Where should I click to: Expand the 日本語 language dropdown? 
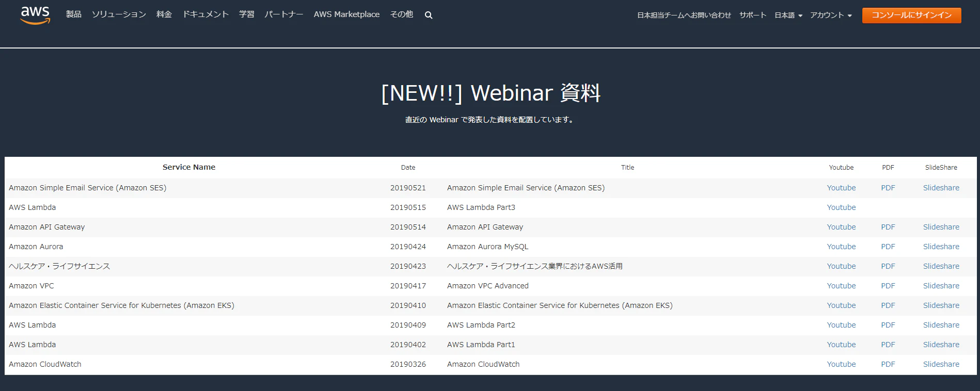pos(788,15)
